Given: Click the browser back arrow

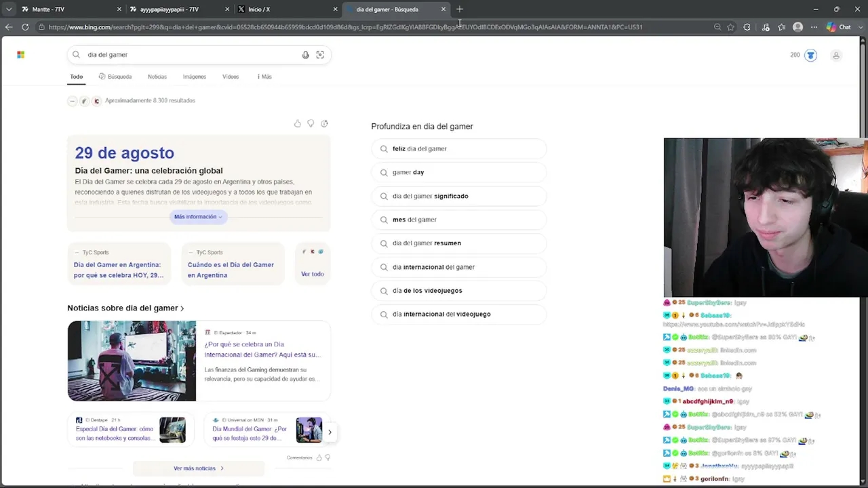Looking at the screenshot, I should pos(8,27).
